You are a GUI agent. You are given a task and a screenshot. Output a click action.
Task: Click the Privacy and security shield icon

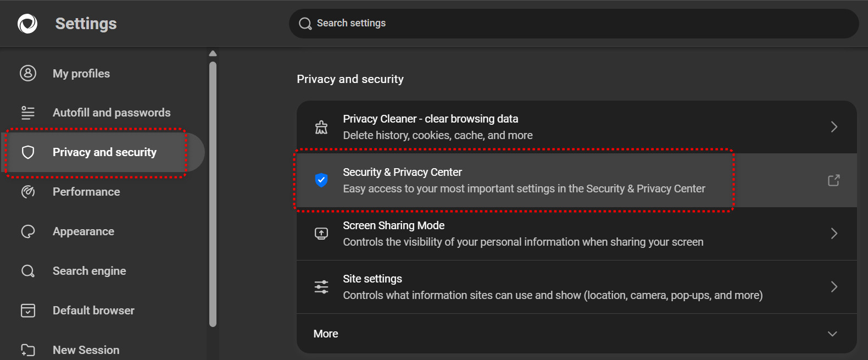(28, 152)
